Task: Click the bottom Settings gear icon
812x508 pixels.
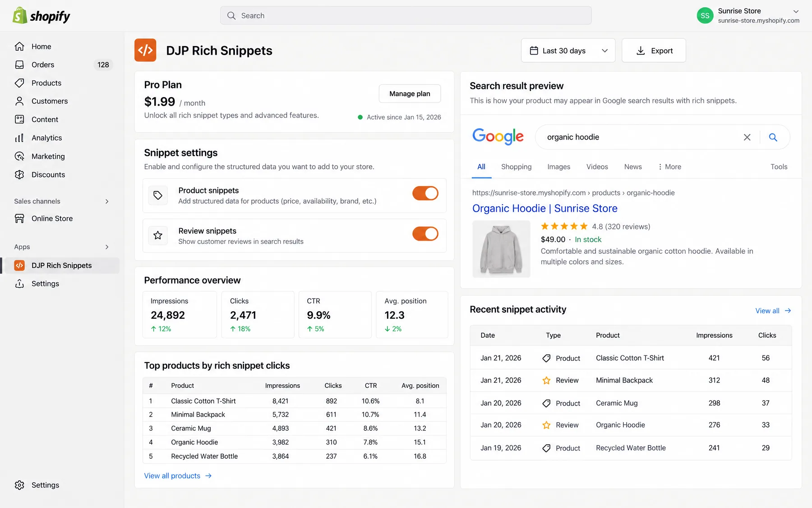Action: (19, 485)
